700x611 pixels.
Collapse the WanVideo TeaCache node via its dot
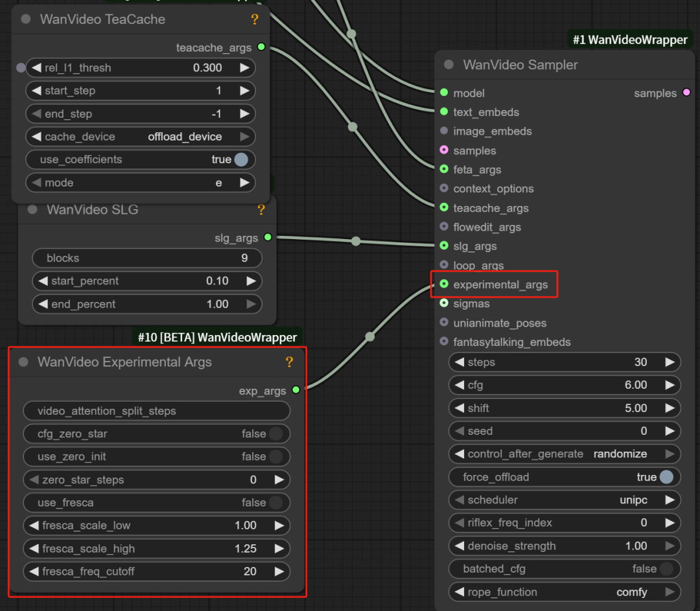pos(26,19)
